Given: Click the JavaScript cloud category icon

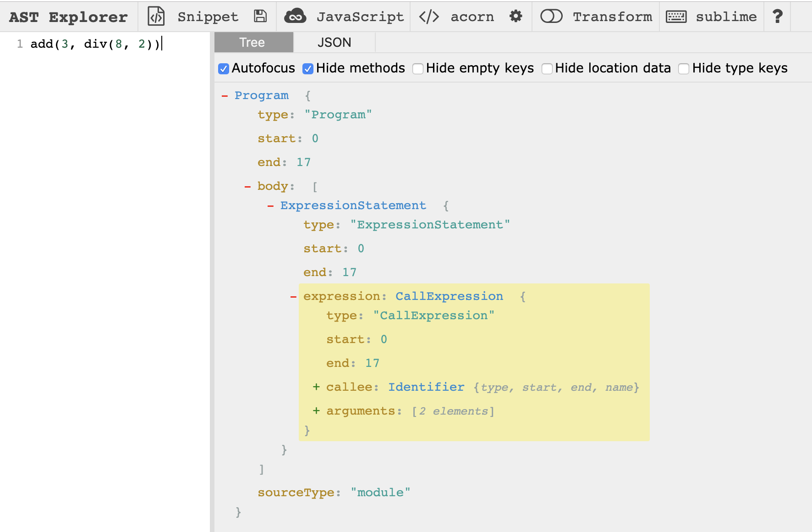Looking at the screenshot, I should pos(295,17).
